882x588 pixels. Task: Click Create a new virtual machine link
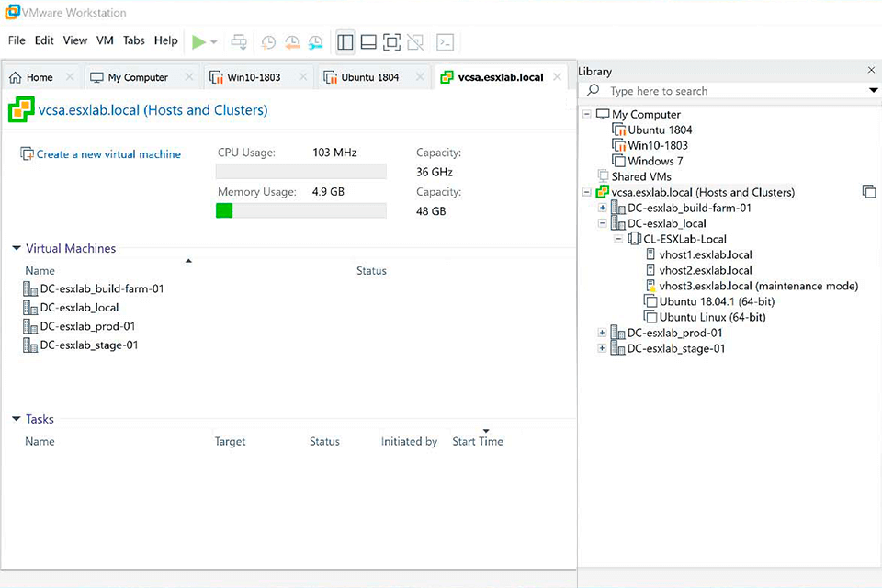click(108, 154)
